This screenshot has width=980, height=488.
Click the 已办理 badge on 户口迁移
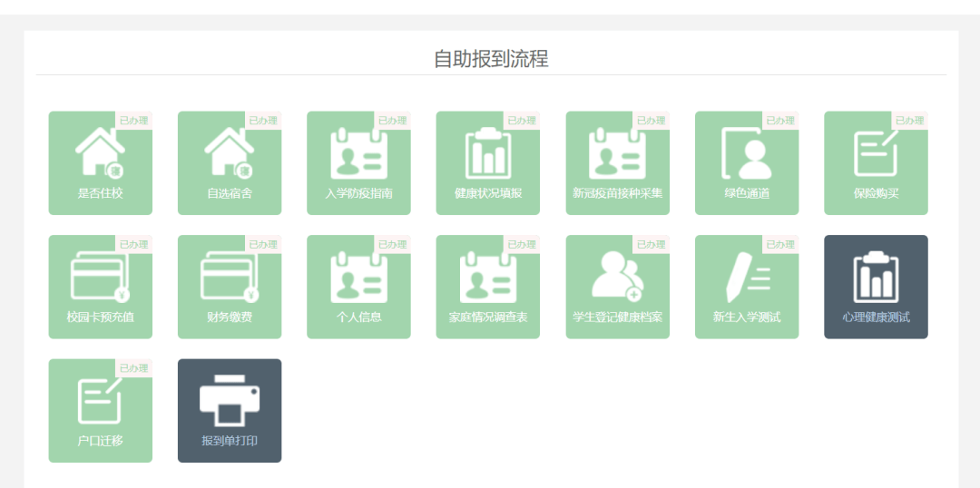(133, 368)
